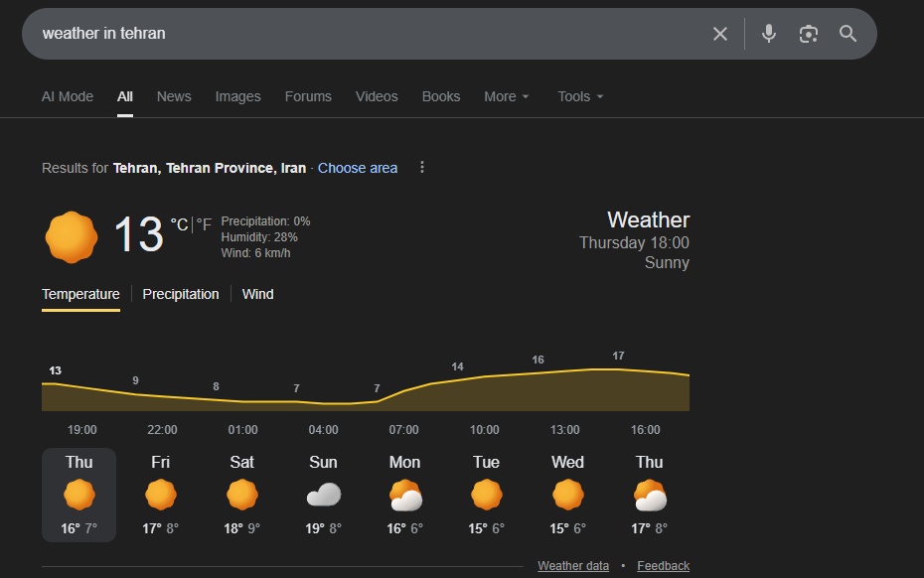This screenshot has width=924, height=578.
Task: Open the Feedback link
Action: pos(663,566)
